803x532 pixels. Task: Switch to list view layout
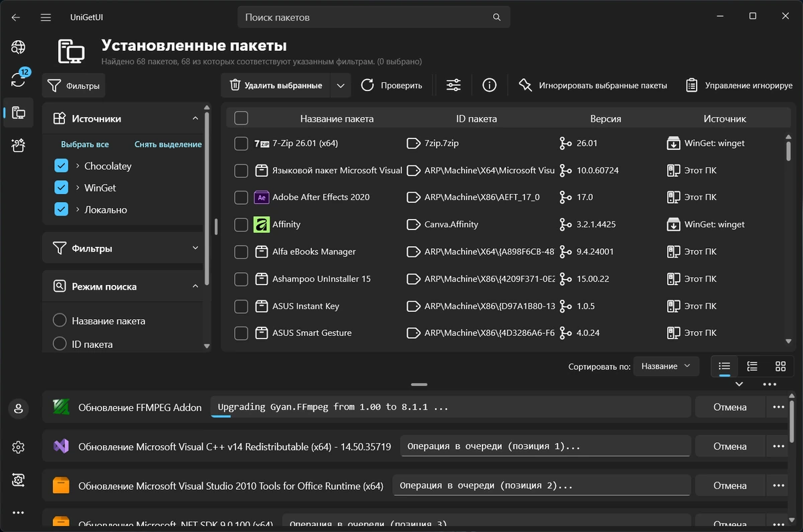coord(724,366)
